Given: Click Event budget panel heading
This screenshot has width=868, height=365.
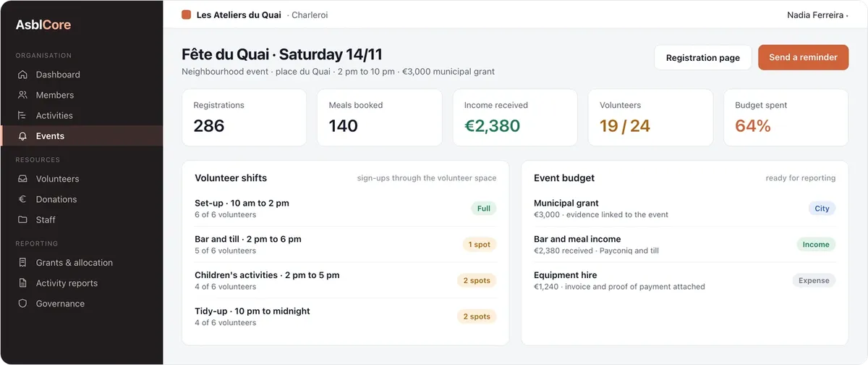Looking at the screenshot, I should [x=564, y=178].
